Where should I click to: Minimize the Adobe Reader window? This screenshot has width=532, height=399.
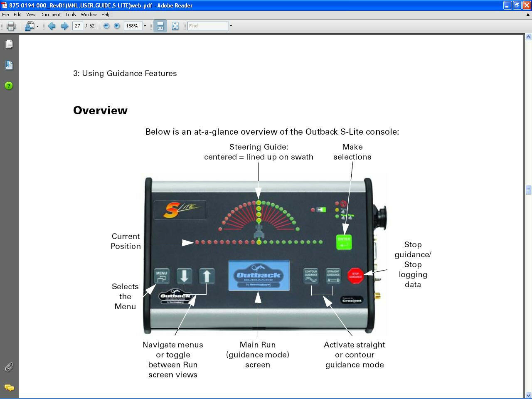[x=507, y=5]
